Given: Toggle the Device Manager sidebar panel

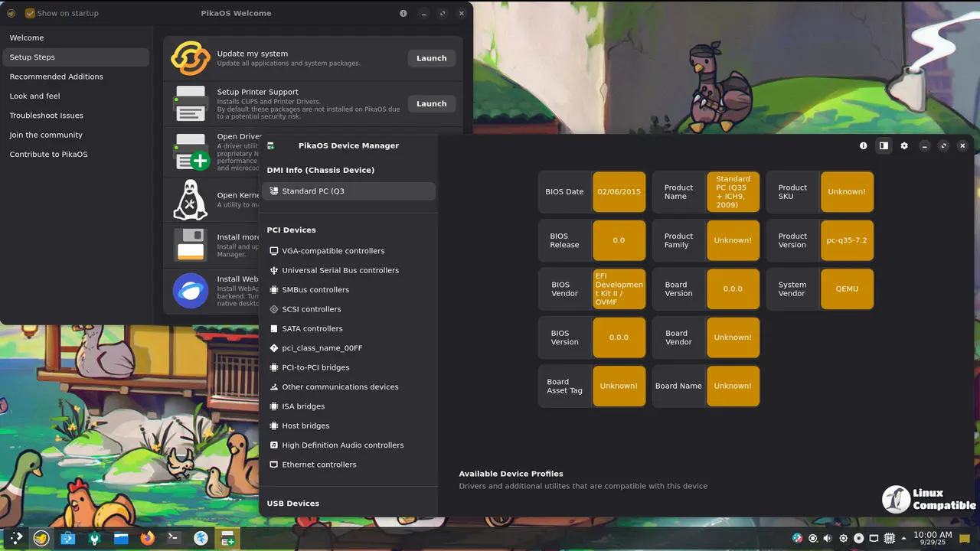Looking at the screenshot, I should [x=884, y=145].
